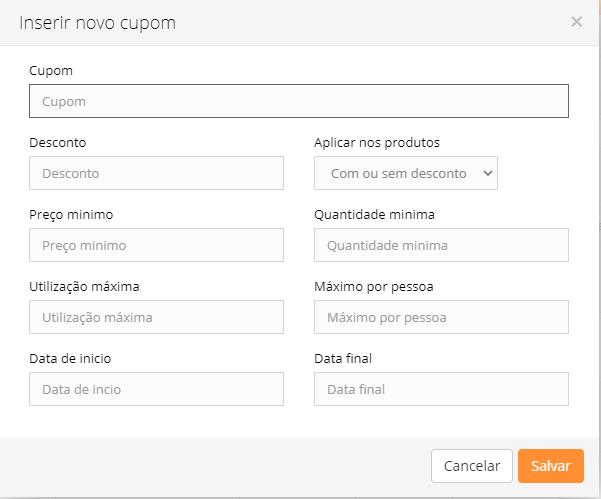Click the Utilização máxima label text
The image size is (601, 499).
pyautogui.click(x=84, y=287)
